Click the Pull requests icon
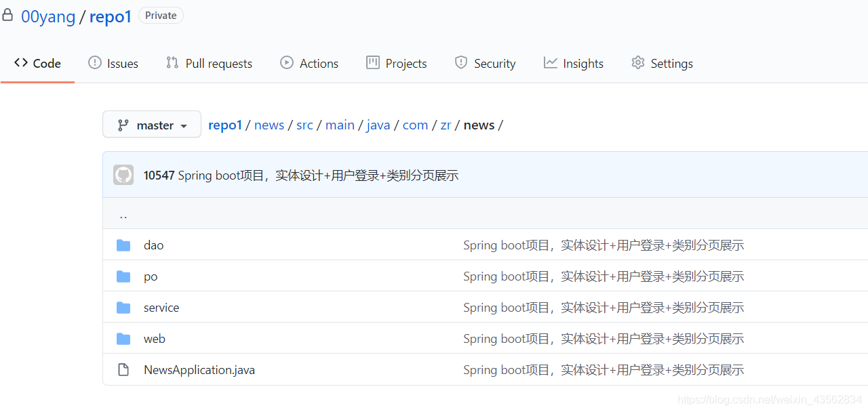The width and height of the screenshot is (868, 412). click(x=172, y=62)
